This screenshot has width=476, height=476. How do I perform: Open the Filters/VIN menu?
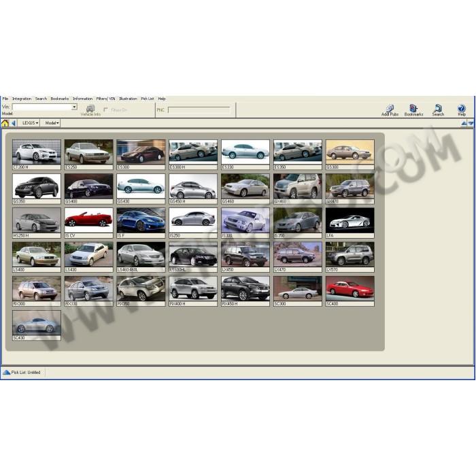click(105, 99)
